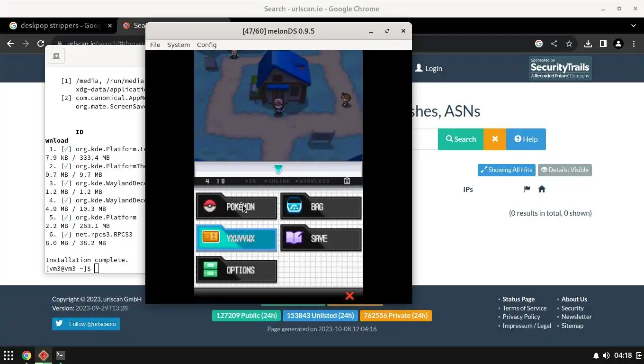This screenshot has width=644, height=364.
Task: Click the 153843 Unlisted (24h) badge
Action: pyautogui.click(x=320, y=316)
